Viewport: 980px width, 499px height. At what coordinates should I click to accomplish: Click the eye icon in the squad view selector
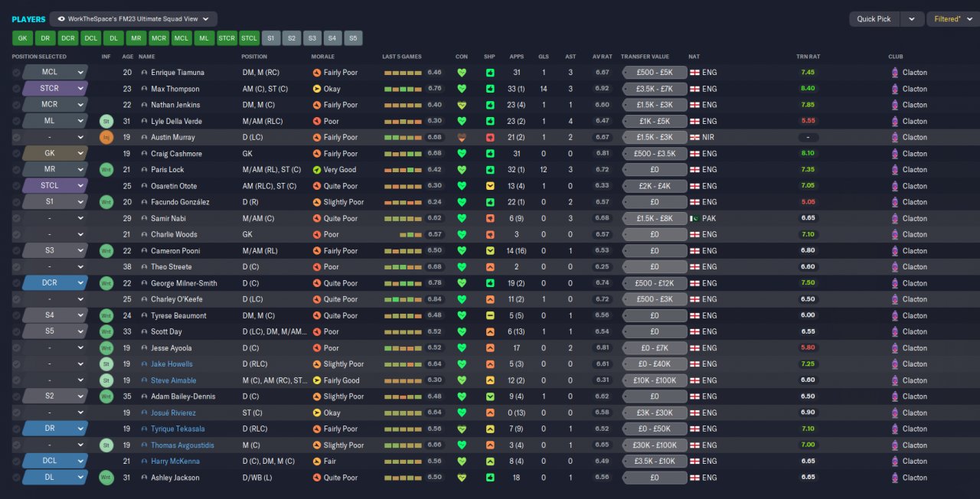(x=61, y=19)
